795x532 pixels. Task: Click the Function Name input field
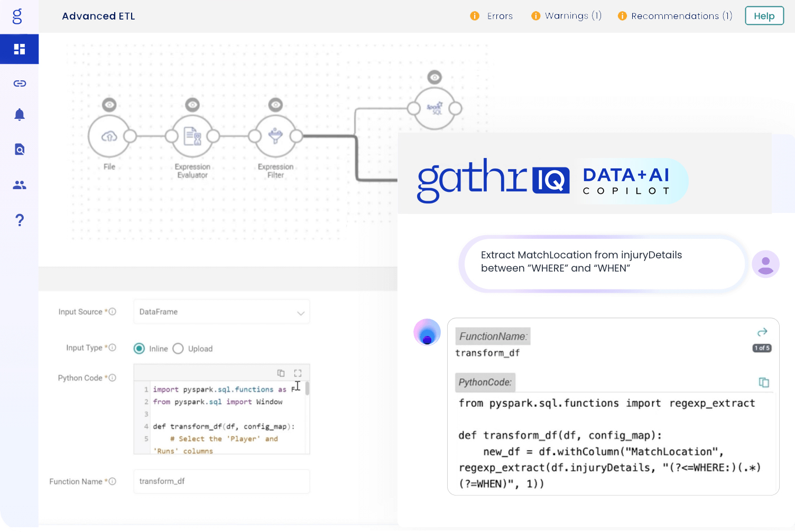[x=221, y=481]
